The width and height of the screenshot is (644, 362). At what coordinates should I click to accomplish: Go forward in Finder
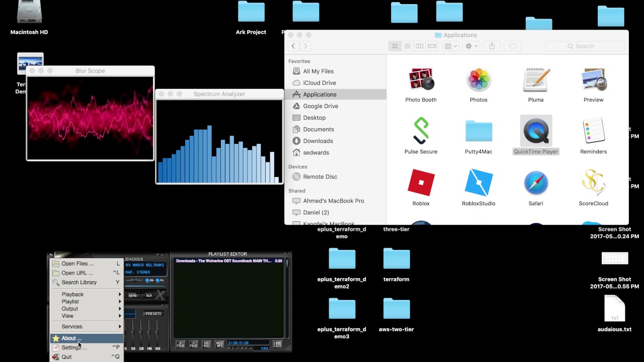coord(305,46)
